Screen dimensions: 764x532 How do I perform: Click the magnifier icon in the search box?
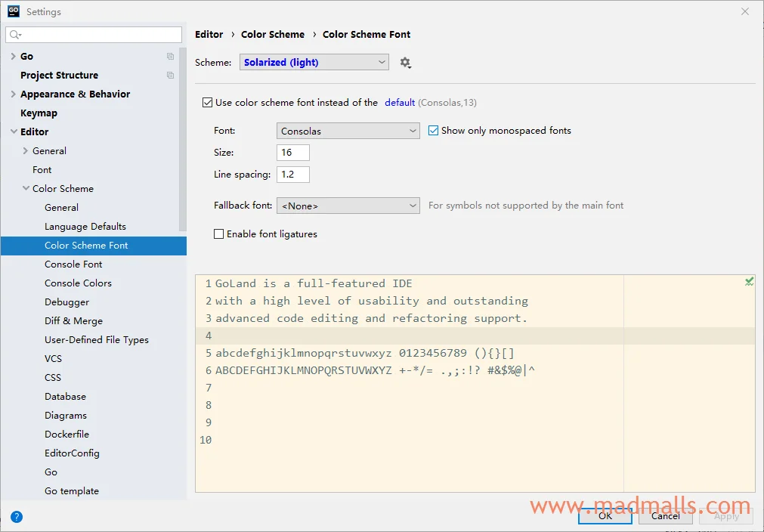click(16, 35)
